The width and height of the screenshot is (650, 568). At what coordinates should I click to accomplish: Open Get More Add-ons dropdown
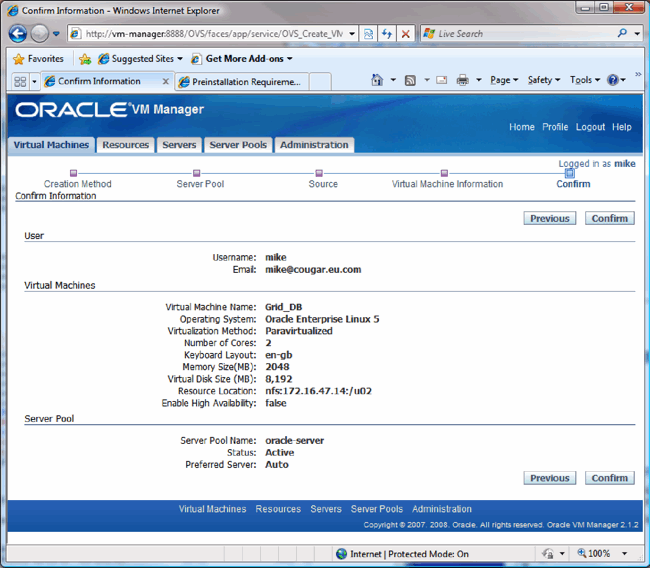[x=242, y=59]
